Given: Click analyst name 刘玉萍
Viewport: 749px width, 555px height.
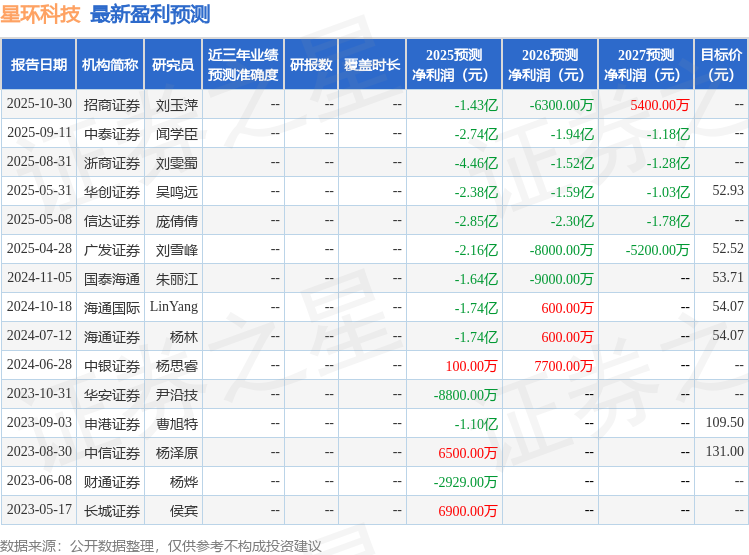Looking at the screenshot, I should tap(177, 105).
